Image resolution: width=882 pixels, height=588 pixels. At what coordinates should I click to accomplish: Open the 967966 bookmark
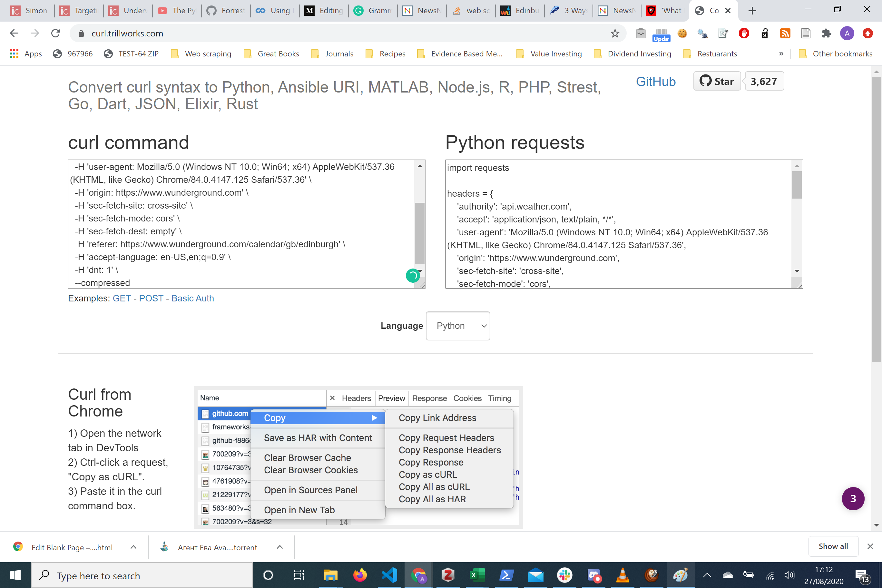click(73, 54)
